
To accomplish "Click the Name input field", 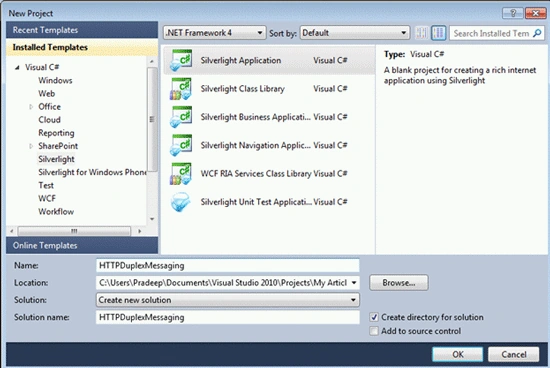I will click(x=228, y=266).
